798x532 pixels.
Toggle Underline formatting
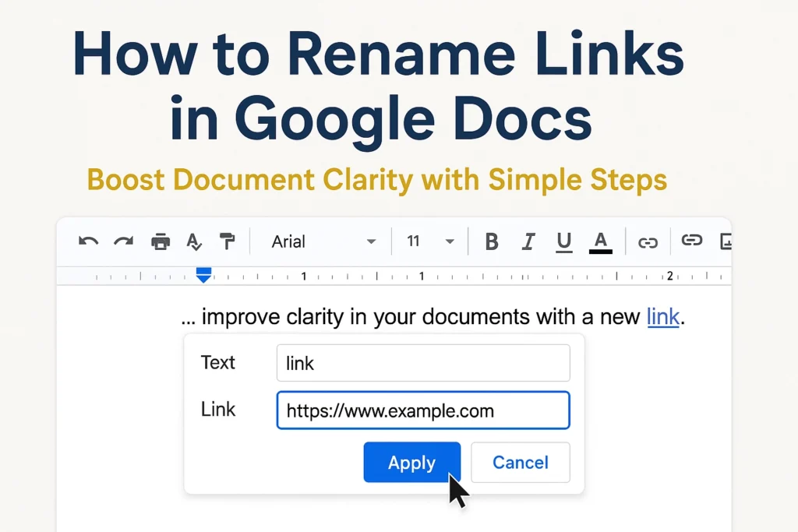(563, 241)
